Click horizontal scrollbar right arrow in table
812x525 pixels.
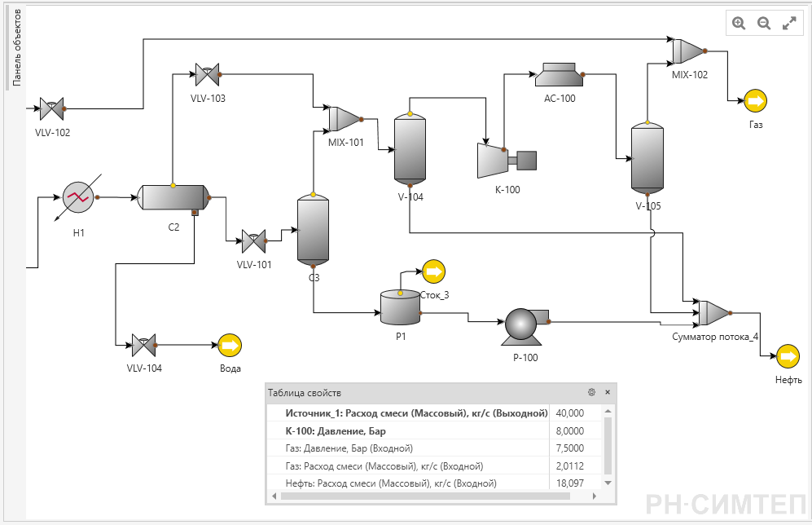click(x=594, y=496)
